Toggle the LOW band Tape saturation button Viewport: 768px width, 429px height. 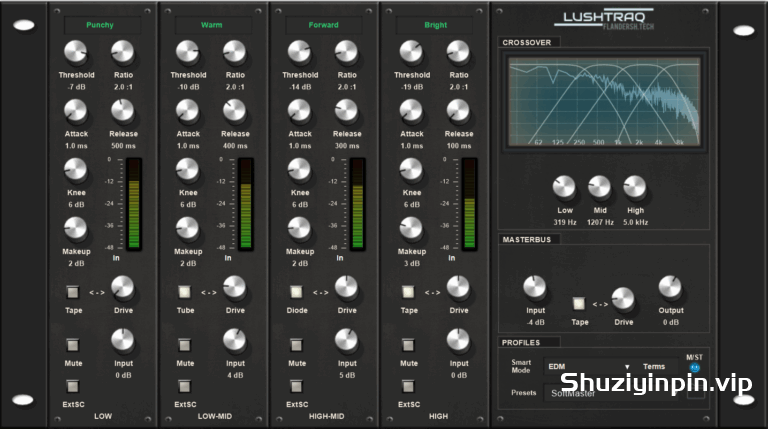click(x=72, y=292)
